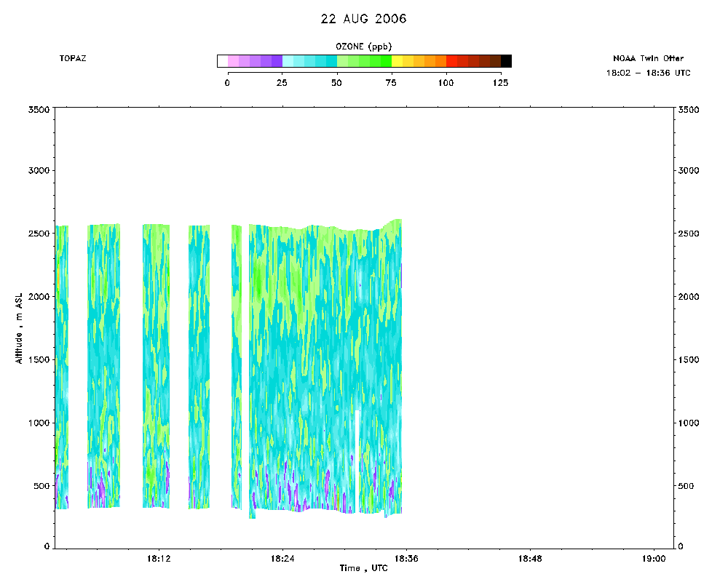Click the 'NOAA Twin Otter' label
The height and width of the screenshot is (582, 728).
coord(648,58)
